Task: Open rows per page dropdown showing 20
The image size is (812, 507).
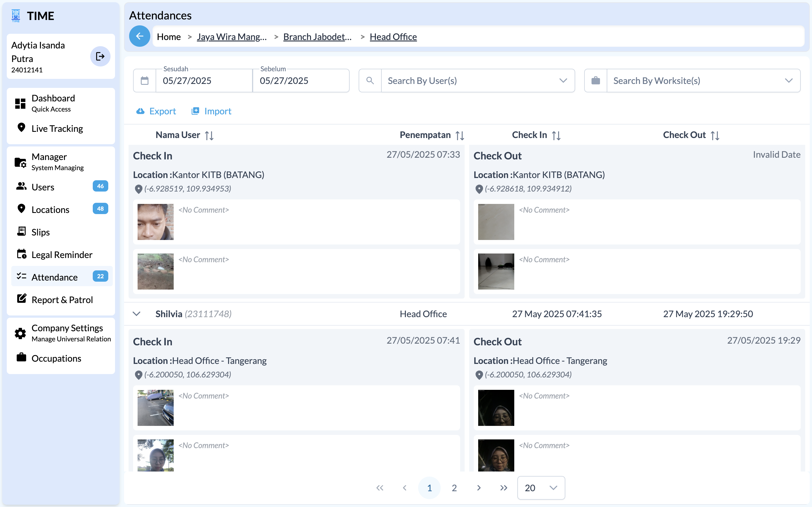Action: point(541,488)
